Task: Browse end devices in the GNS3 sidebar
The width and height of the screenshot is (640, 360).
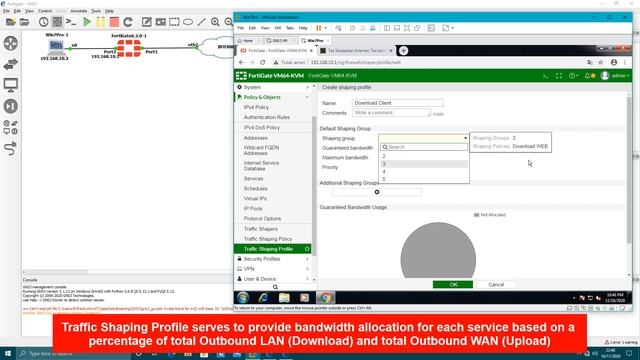Action: tap(11, 85)
